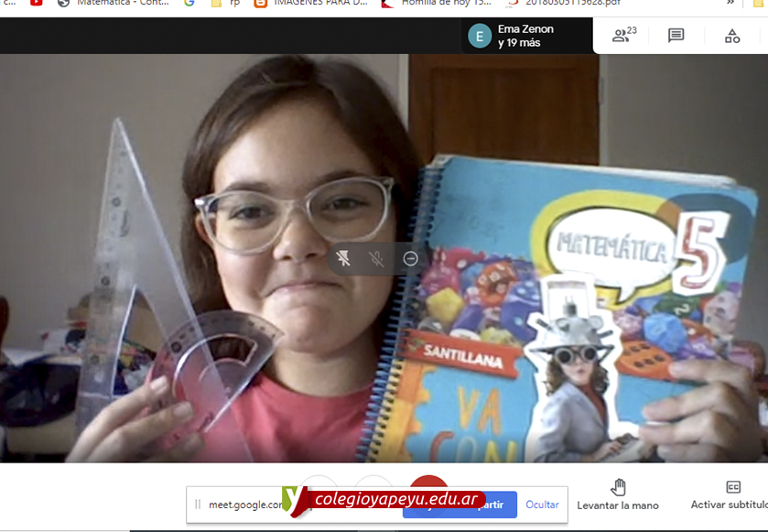Open the 'Ema Zenon y 19 más' participant list

[525, 36]
